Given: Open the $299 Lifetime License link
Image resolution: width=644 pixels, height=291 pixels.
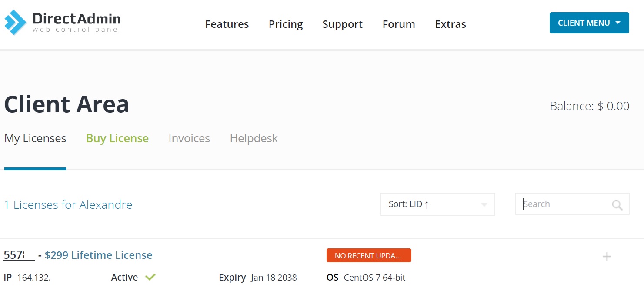Looking at the screenshot, I should (98, 255).
